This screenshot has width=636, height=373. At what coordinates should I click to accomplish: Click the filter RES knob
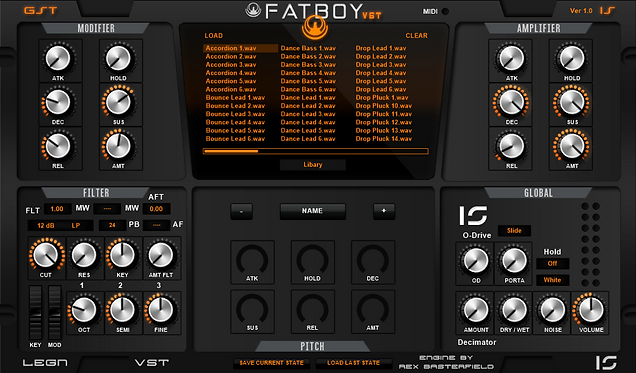[84, 255]
